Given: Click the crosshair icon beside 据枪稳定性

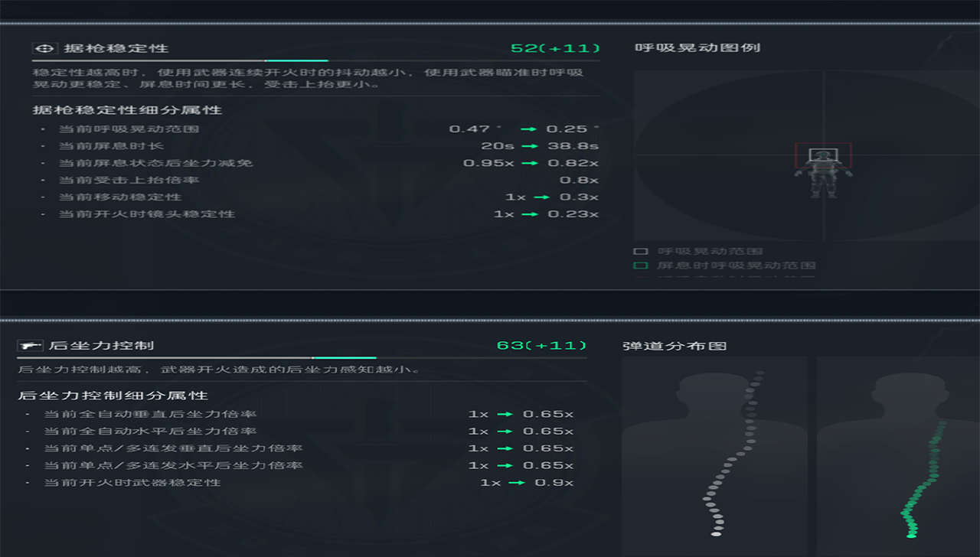Looking at the screenshot, I should pos(45,48).
